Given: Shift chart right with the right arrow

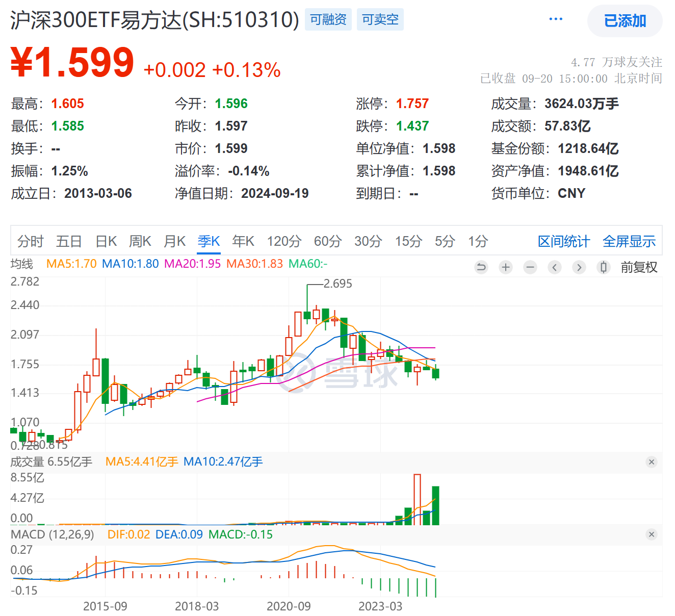Looking at the screenshot, I should [579, 267].
